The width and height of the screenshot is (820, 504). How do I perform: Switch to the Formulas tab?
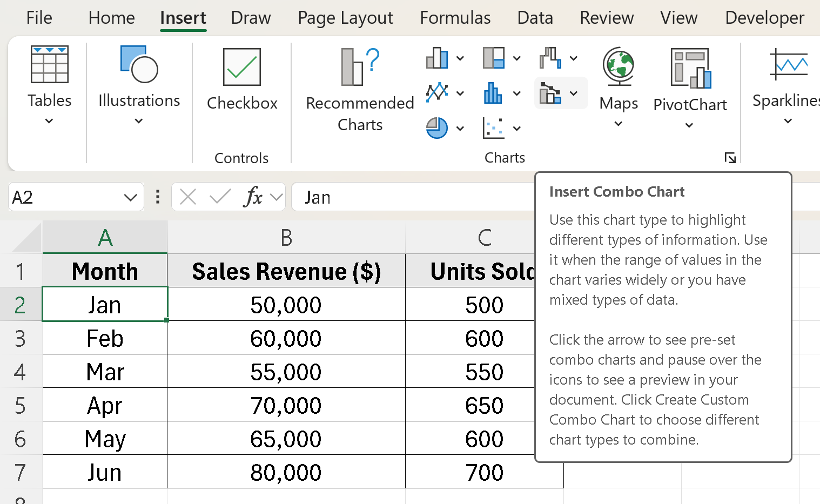[x=455, y=18]
